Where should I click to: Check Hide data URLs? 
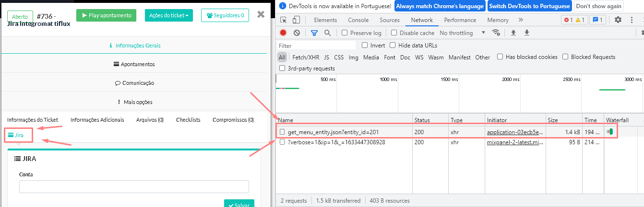point(393,45)
